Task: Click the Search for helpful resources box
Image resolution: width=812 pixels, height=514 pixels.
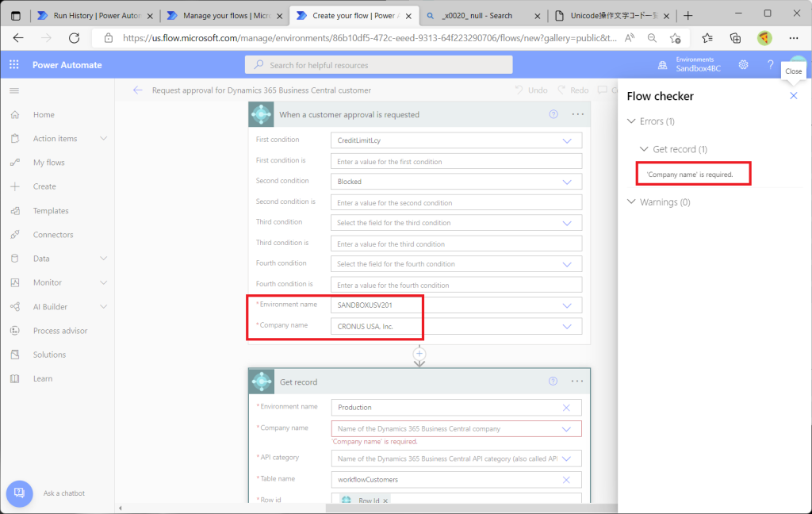Action: tap(378, 65)
